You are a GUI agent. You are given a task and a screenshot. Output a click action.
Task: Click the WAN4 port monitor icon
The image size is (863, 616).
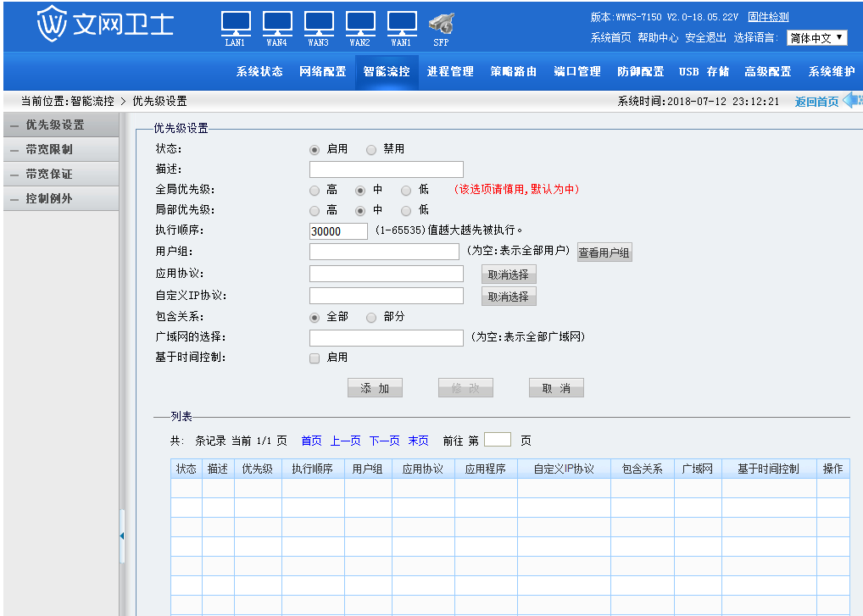(277, 24)
